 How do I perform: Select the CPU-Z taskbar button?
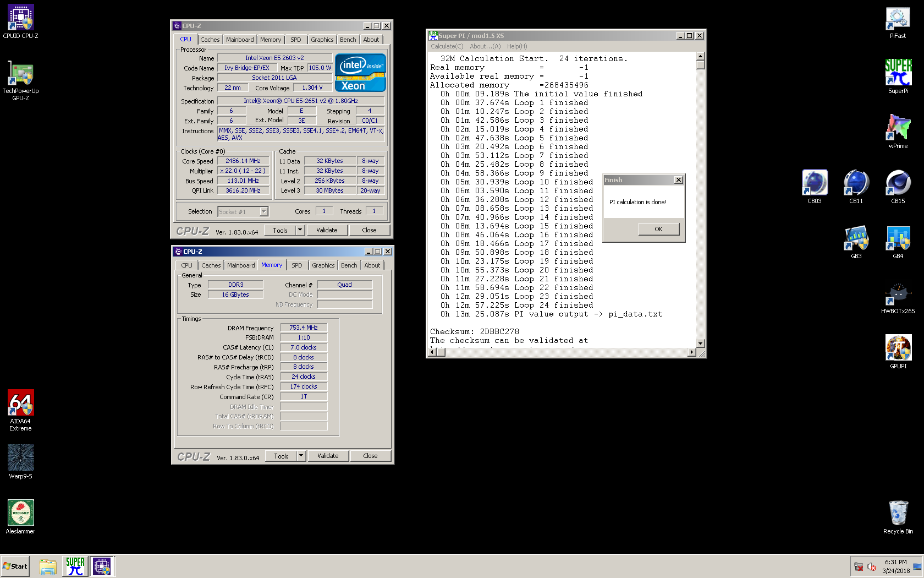pos(102,566)
